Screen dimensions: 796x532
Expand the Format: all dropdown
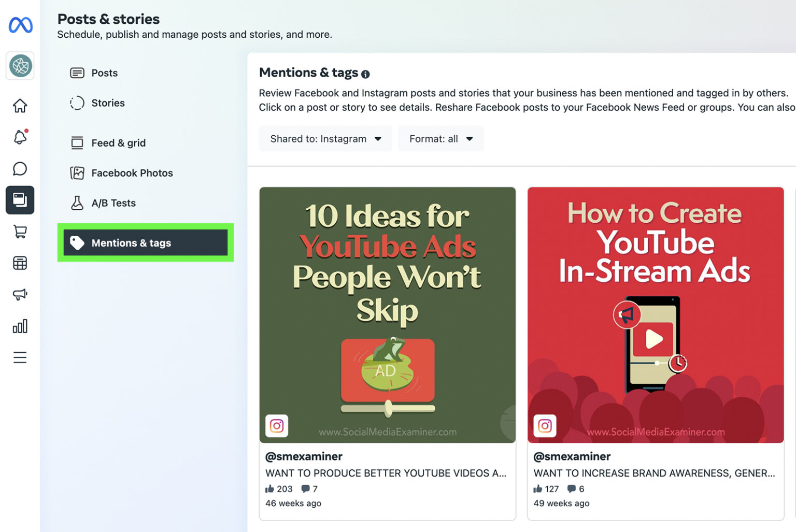coord(440,138)
